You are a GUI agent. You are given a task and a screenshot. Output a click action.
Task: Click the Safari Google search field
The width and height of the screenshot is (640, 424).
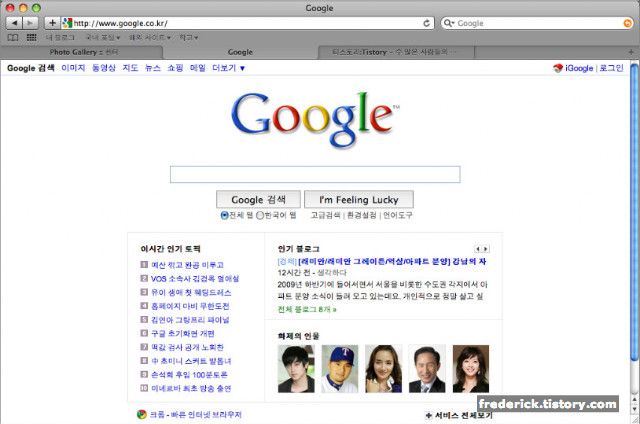(539, 23)
